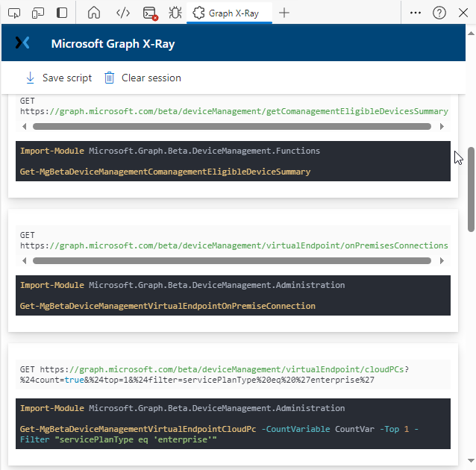Click getComanagementEligibleDevicesSummary request URL
Image resolution: width=476 pixels, height=470 pixels.
click(234, 111)
